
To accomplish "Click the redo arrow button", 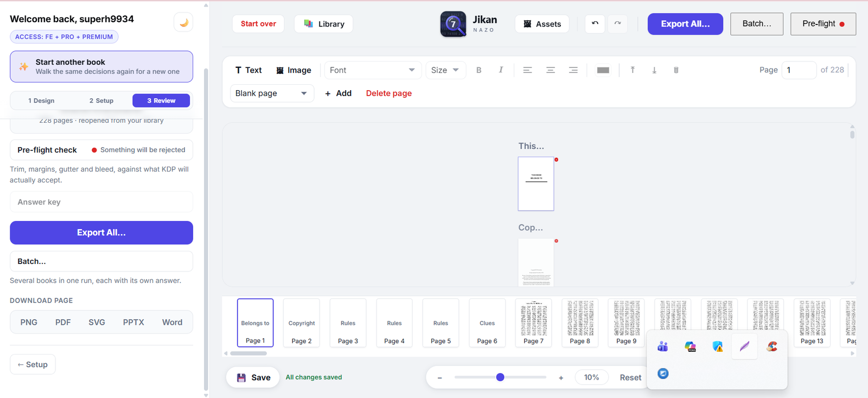I will (x=617, y=23).
